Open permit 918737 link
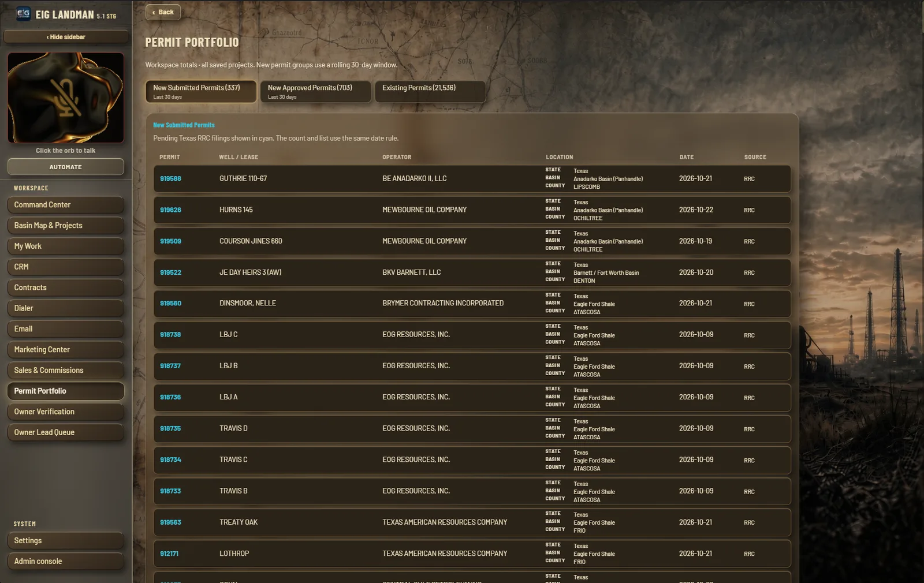This screenshot has height=583, width=924. [x=170, y=366]
